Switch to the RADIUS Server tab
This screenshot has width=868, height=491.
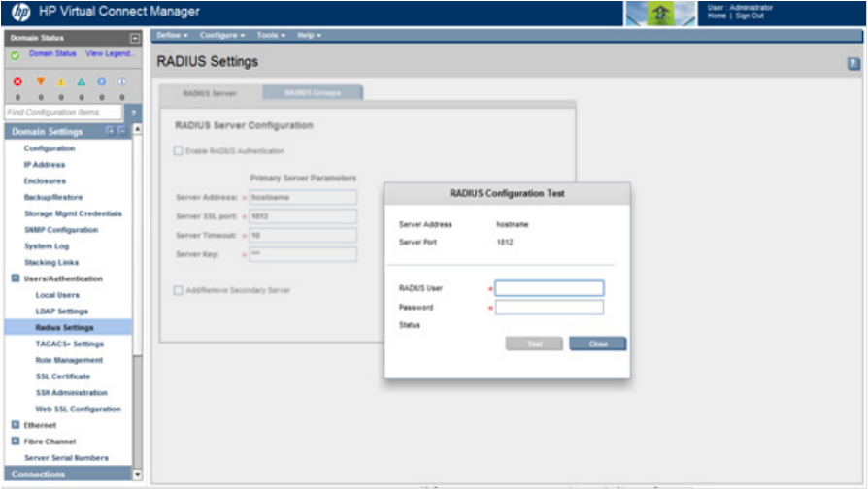coord(210,93)
